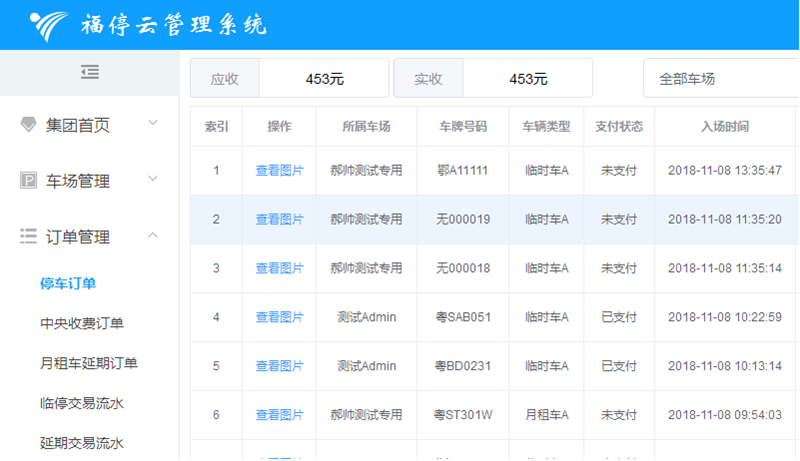Open the 全部车场 dropdown
This screenshot has width=800, height=461.
(x=720, y=79)
